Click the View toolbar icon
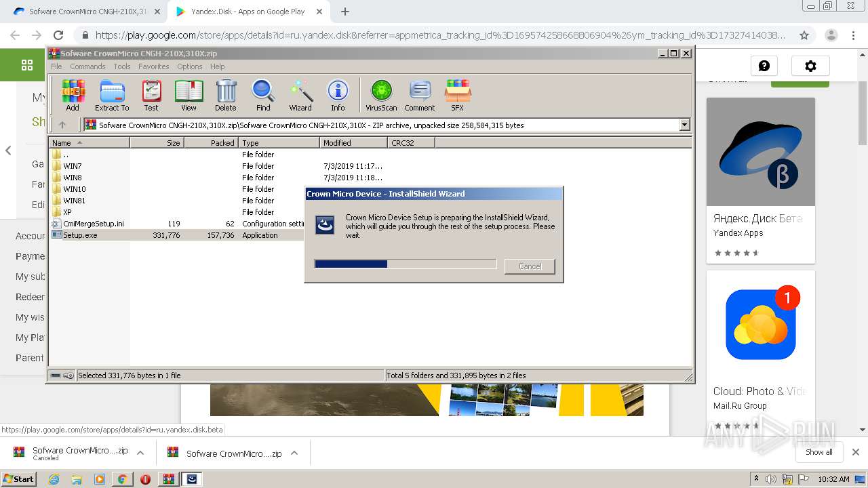Screen dimensions: 868x488 pos(189,95)
